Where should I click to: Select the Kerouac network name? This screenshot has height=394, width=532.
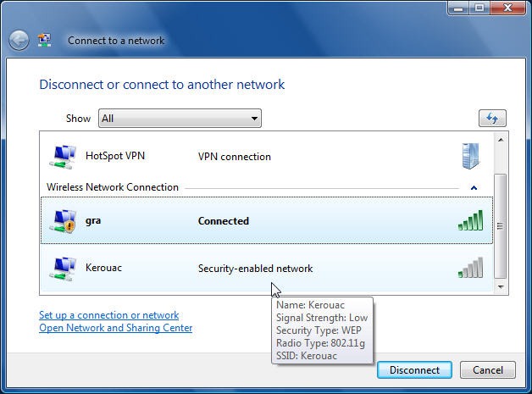tap(104, 268)
